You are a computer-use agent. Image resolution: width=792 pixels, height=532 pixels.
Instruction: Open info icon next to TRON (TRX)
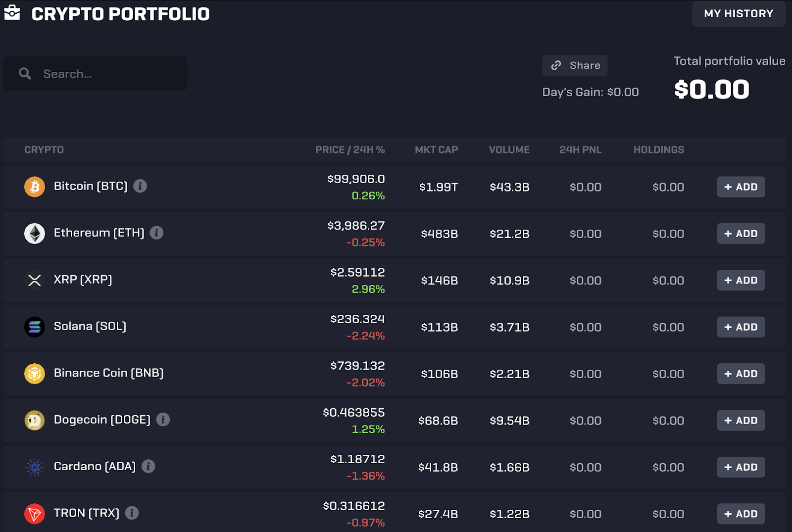coord(132,513)
